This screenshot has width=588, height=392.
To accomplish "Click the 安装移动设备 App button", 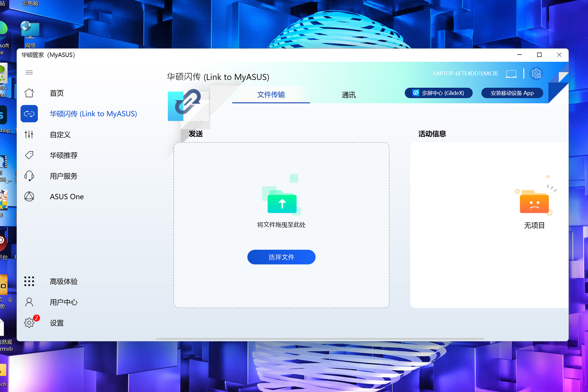I will coord(512,93).
